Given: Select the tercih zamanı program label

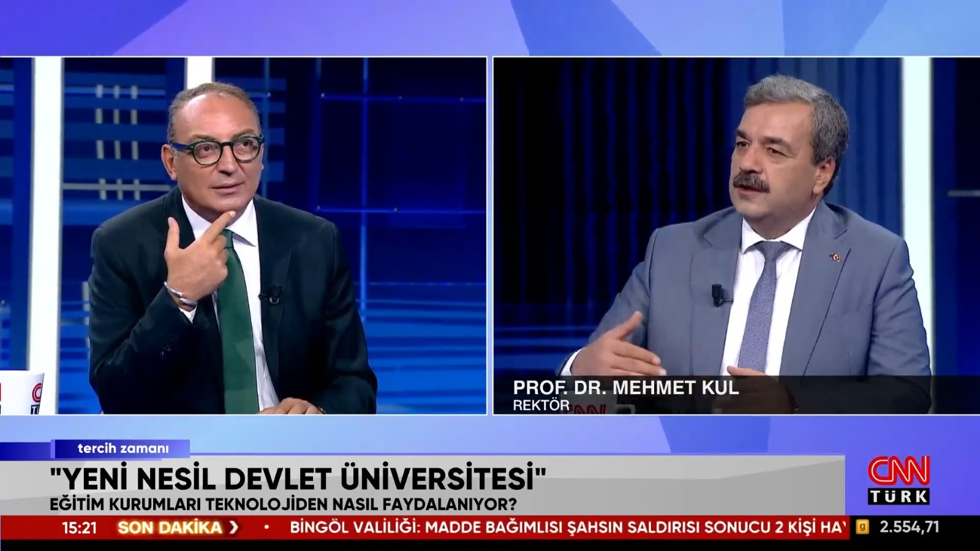Looking at the screenshot, I should [123, 449].
